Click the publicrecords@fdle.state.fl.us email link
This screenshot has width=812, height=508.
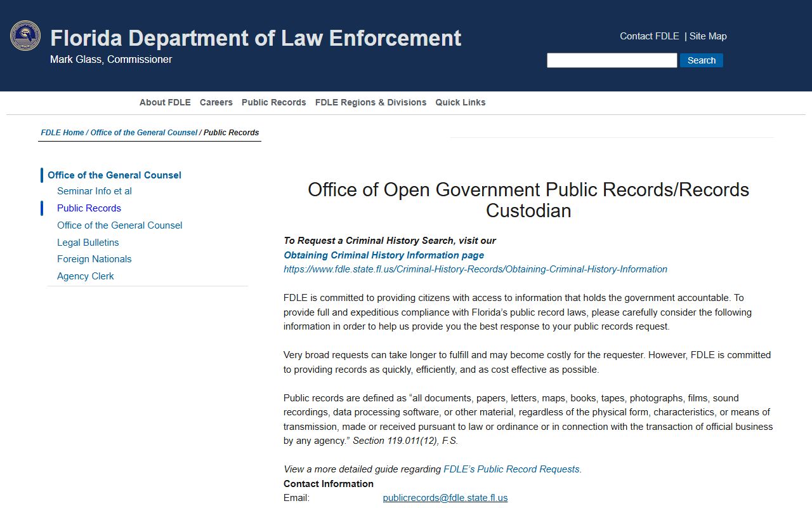[x=445, y=498]
